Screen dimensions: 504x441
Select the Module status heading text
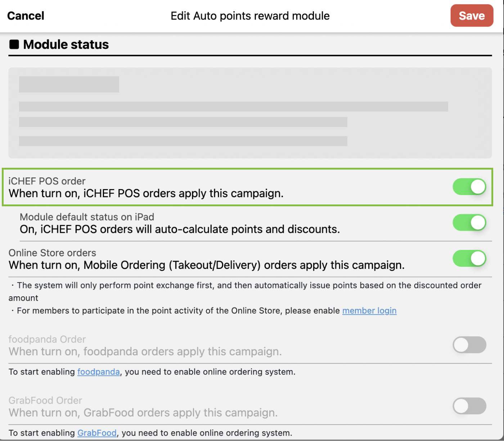66,45
